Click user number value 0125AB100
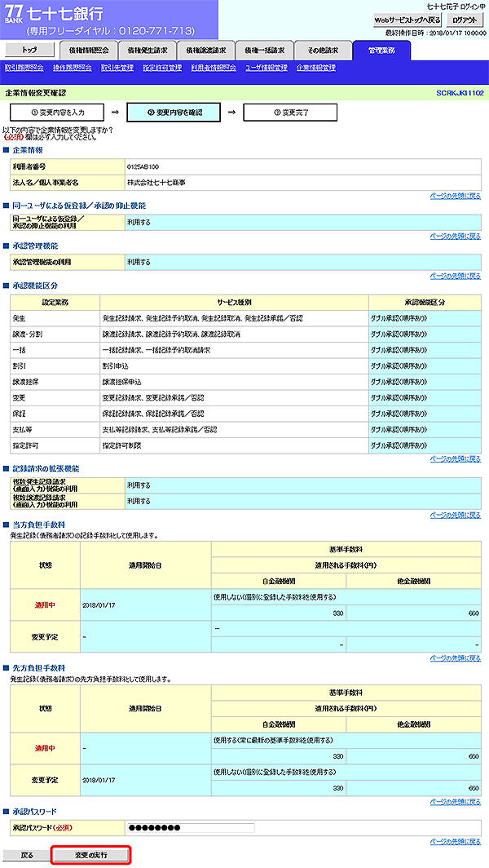The image size is (489, 868). [x=143, y=166]
